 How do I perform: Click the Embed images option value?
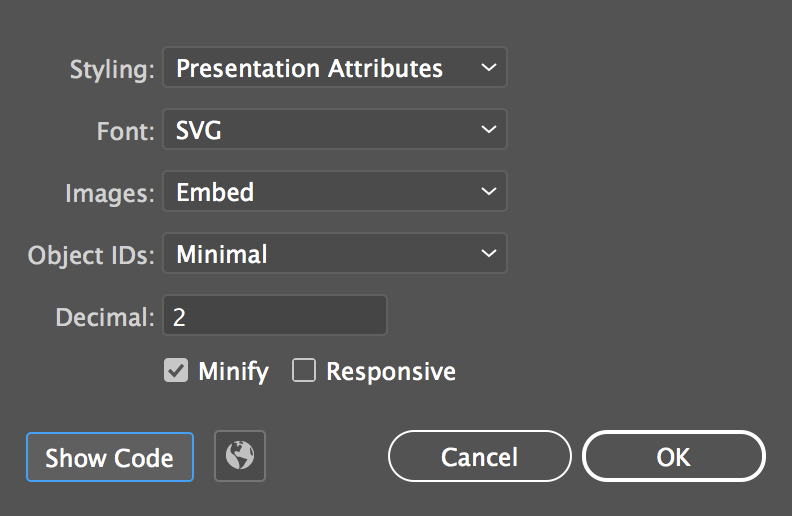tap(215, 192)
